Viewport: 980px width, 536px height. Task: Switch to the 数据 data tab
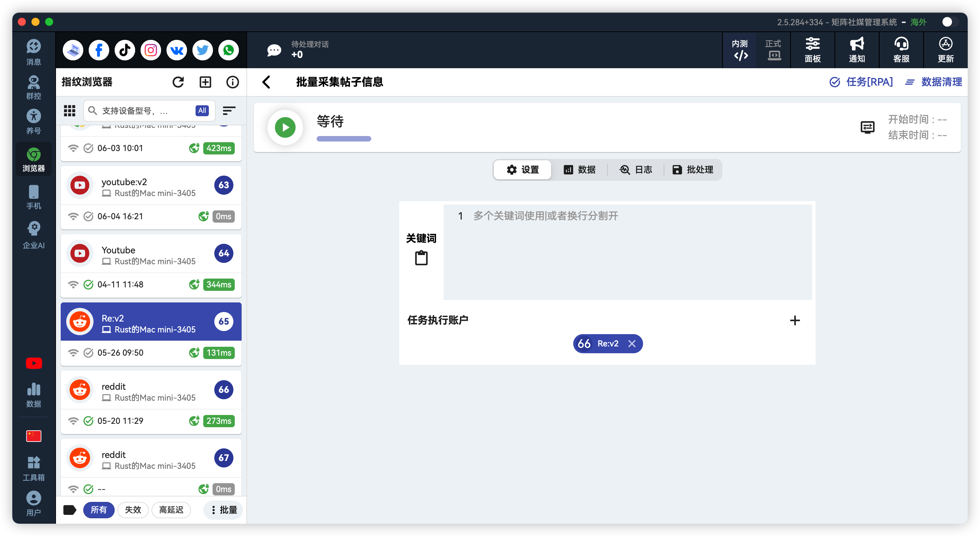coord(579,169)
